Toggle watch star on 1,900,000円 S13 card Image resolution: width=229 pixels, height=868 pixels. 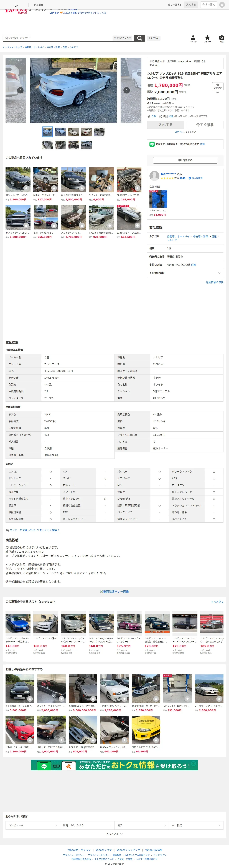tap(26, 188)
